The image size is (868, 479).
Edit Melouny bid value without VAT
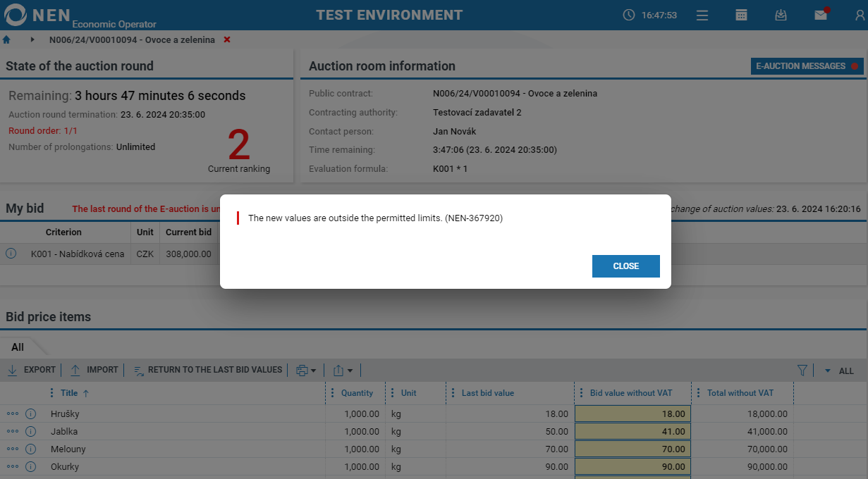[x=632, y=449]
